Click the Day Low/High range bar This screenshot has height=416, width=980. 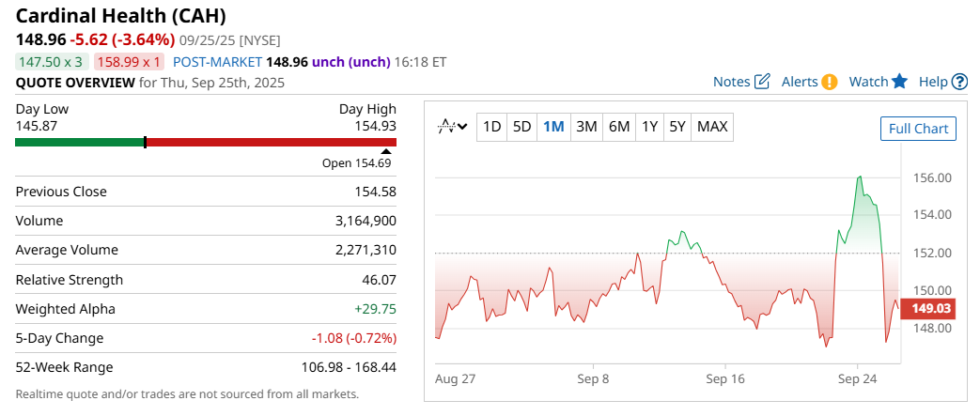[x=205, y=143]
